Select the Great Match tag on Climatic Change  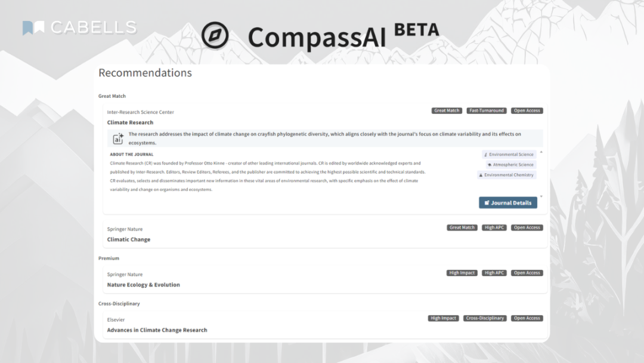pos(462,227)
